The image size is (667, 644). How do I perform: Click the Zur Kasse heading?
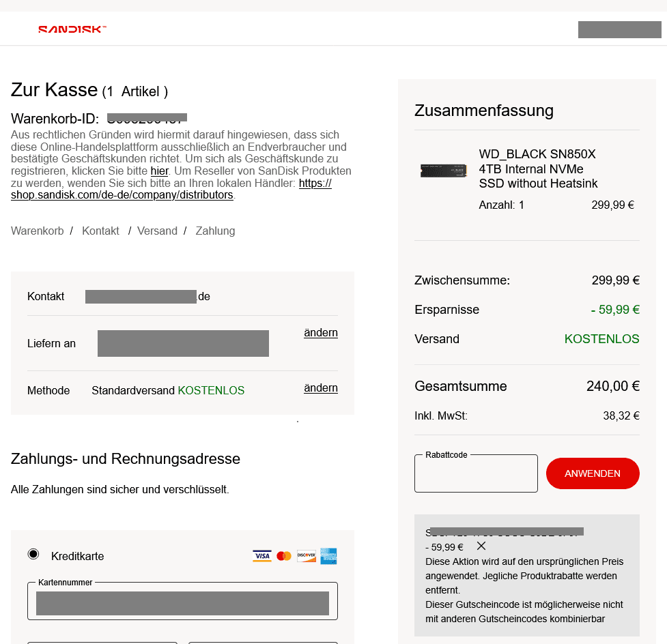tap(55, 89)
